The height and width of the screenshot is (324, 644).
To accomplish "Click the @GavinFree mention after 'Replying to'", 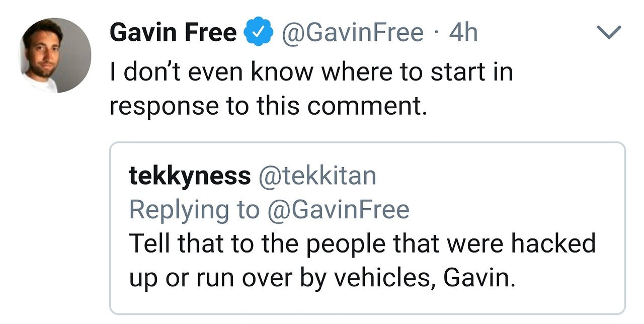I will tap(338, 210).
